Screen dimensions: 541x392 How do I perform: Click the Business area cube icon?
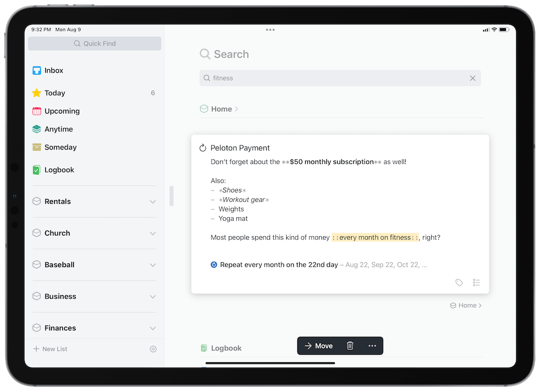(37, 296)
